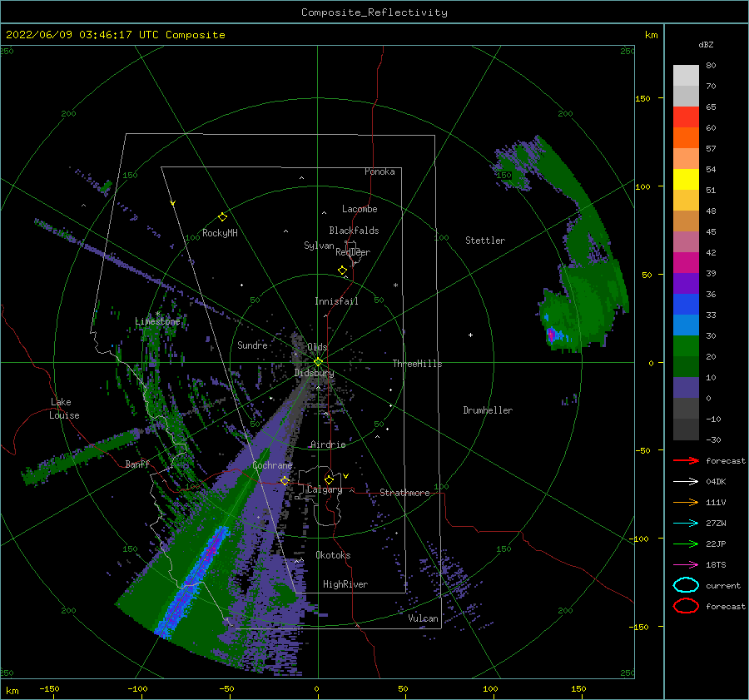Click the Drumheller city label

pyautogui.click(x=488, y=410)
